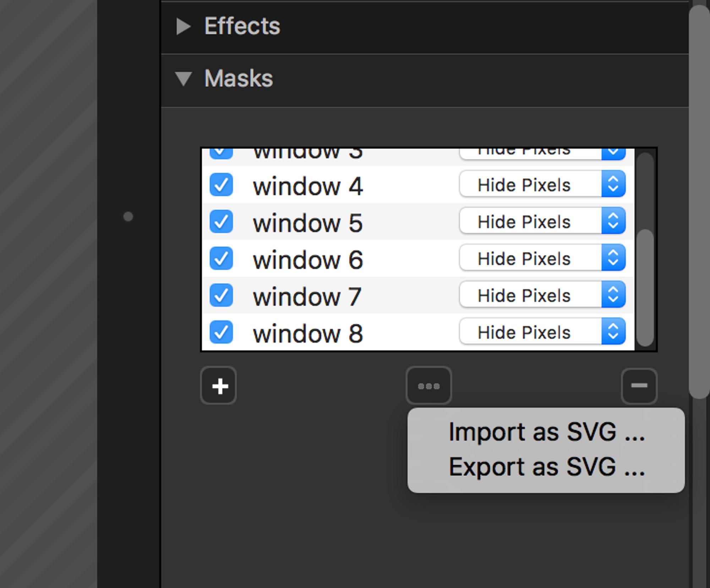The width and height of the screenshot is (710, 588).
Task: Expand the Effects section
Action: pyautogui.click(x=183, y=26)
